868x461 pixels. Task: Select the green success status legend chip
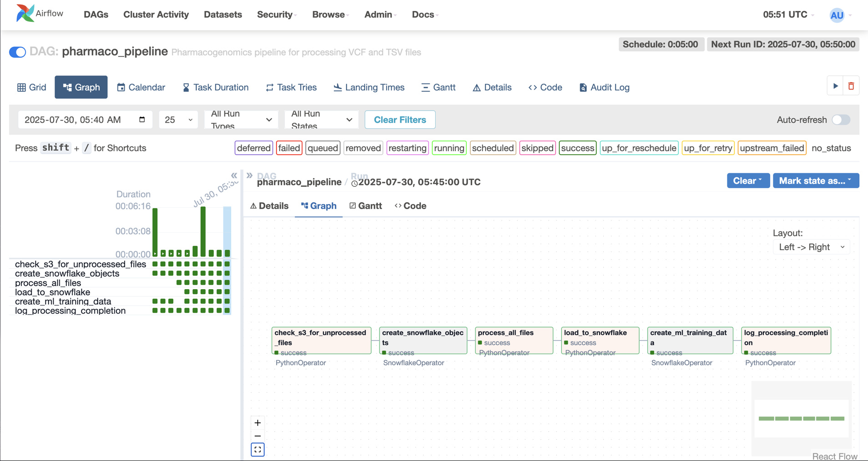coord(577,148)
